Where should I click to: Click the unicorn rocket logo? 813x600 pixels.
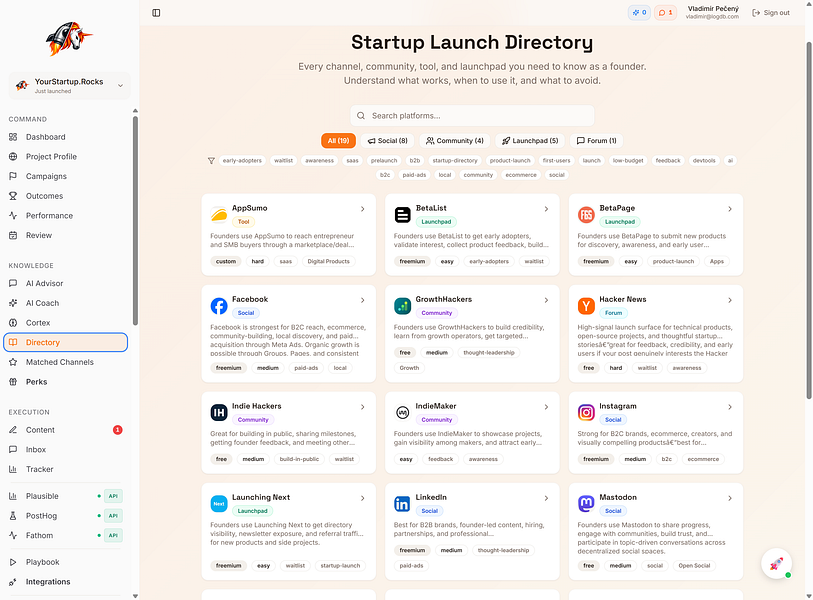(69, 38)
